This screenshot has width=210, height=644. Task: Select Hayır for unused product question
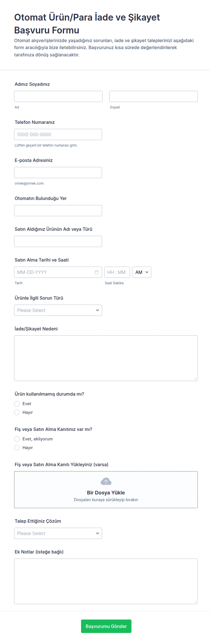[17, 412]
